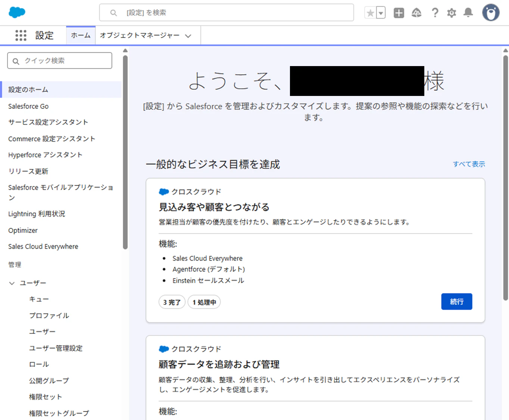Viewport: 509px width, 420px height.
Task: Click the cloud icon on 顧客データを追跡および管理 card
Action: point(164,349)
